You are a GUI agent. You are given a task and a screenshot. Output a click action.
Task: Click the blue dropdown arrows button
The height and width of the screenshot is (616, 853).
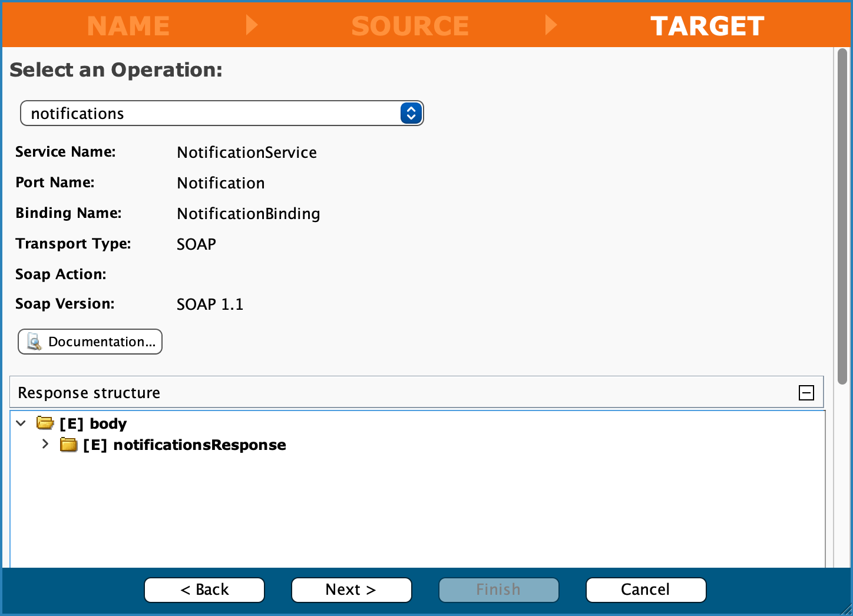411,113
